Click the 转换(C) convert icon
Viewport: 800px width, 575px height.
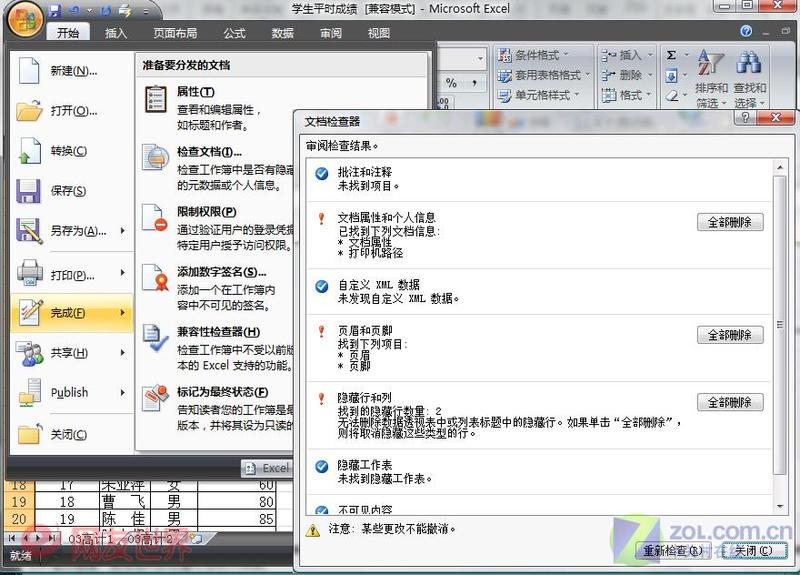pos(29,151)
